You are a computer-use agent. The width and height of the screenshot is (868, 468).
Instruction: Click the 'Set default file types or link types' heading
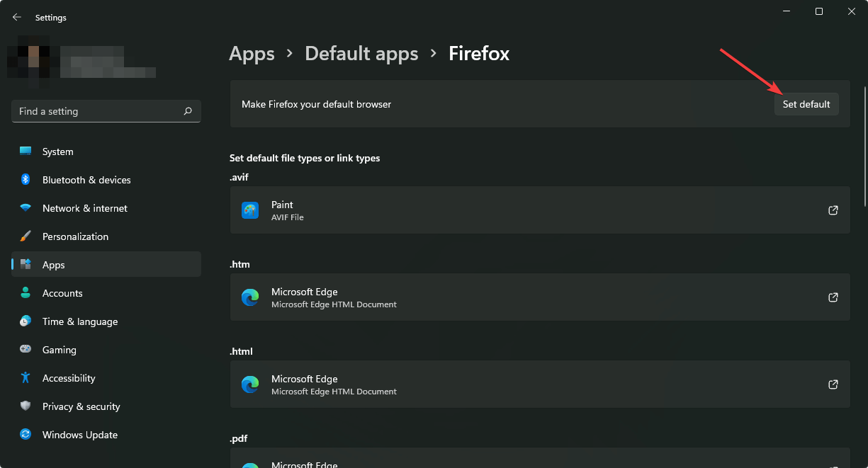coord(305,158)
